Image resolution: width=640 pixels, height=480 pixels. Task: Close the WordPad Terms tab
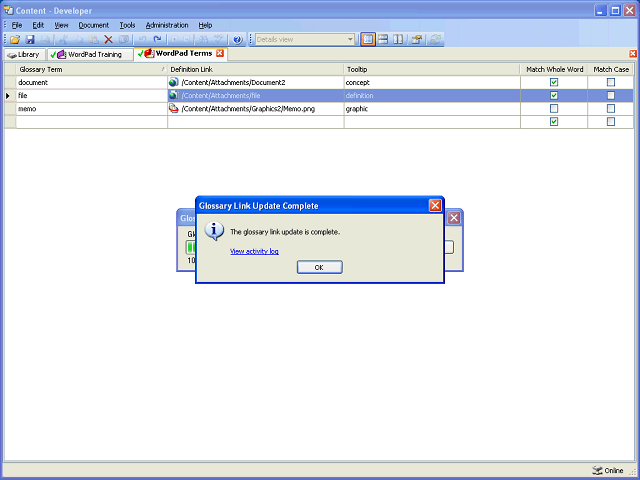(x=220, y=53)
